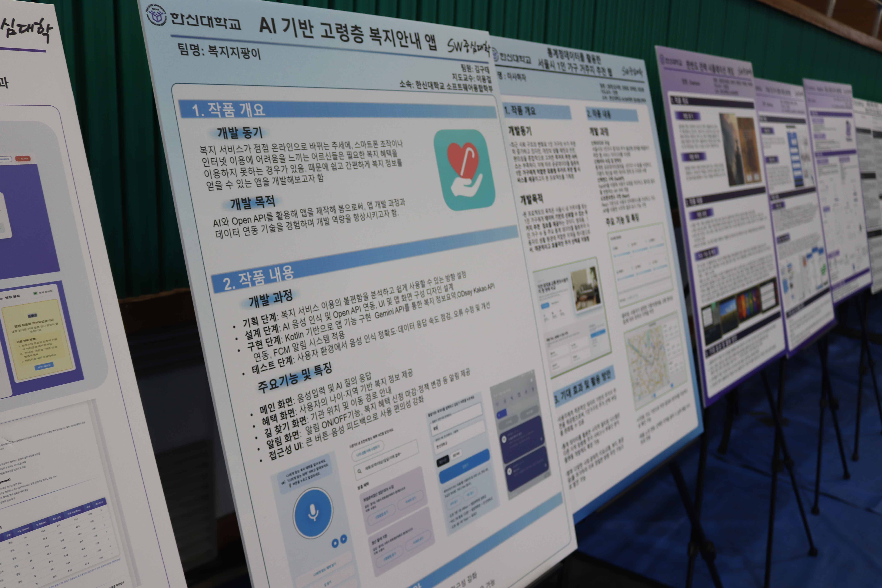This screenshot has height=588, width=882.
Task: Select the '2. 작품 내용' section header
Action: (258, 279)
